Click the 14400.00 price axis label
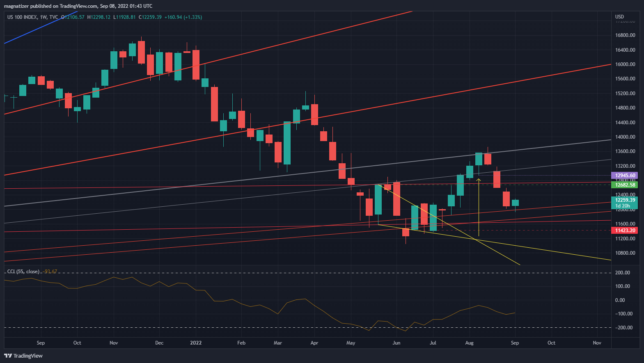Image resolution: width=644 pixels, height=363 pixels. point(625,123)
